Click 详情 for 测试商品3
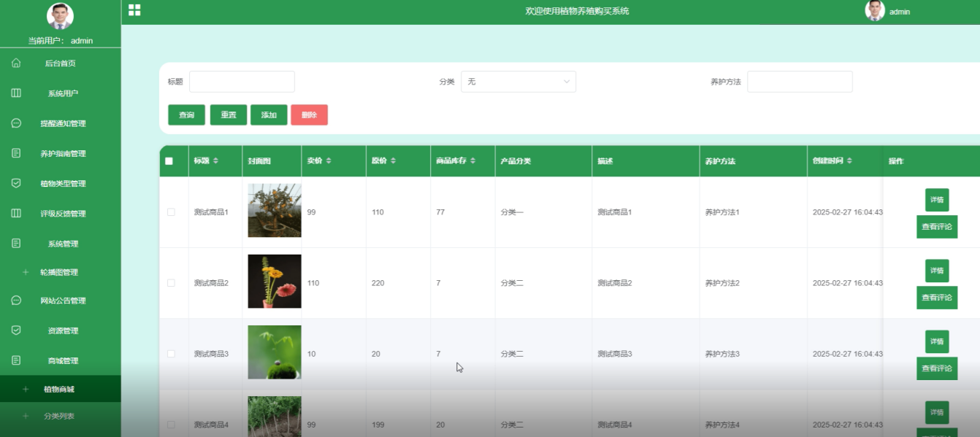The height and width of the screenshot is (437, 980). [x=937, y=341]
